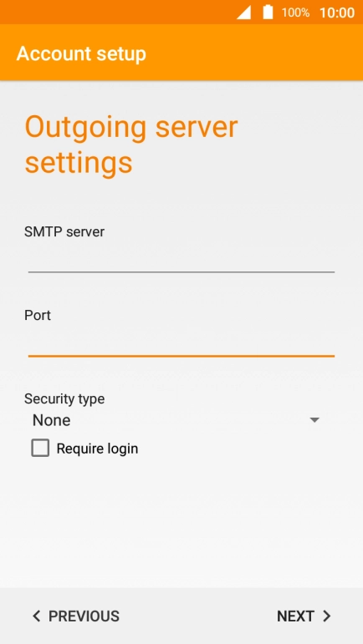Tap the Security type label
The image size is (363, 644).
coord(64,398)
